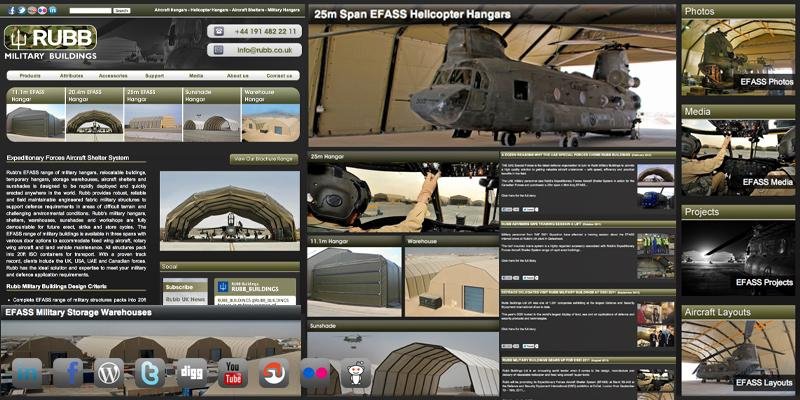Click the Digg icon
This screenshot has width=800, height=400.
click(x=192, y=374)
